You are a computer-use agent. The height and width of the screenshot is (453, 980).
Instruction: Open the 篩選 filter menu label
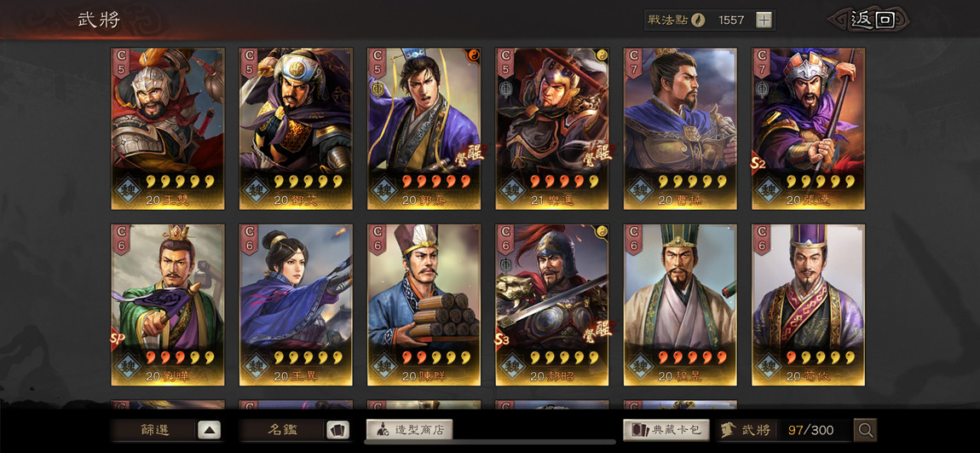(x=154, y=430)
